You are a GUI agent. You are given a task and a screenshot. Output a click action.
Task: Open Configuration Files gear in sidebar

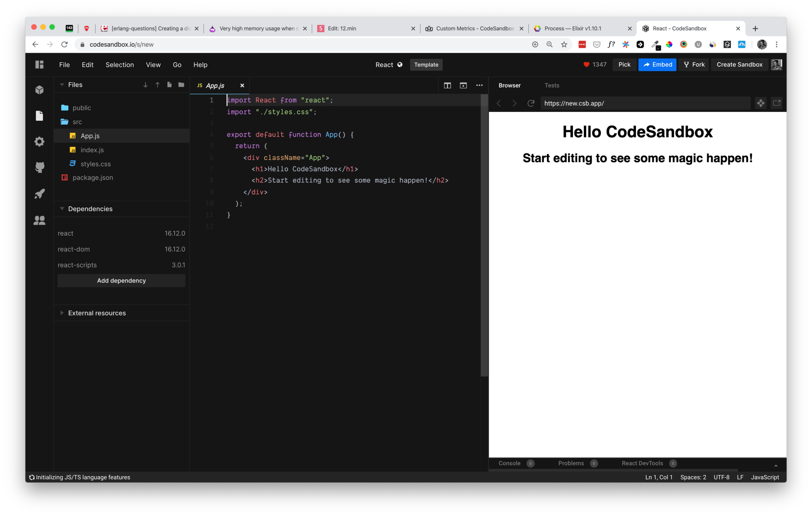(x=39, y=141)
